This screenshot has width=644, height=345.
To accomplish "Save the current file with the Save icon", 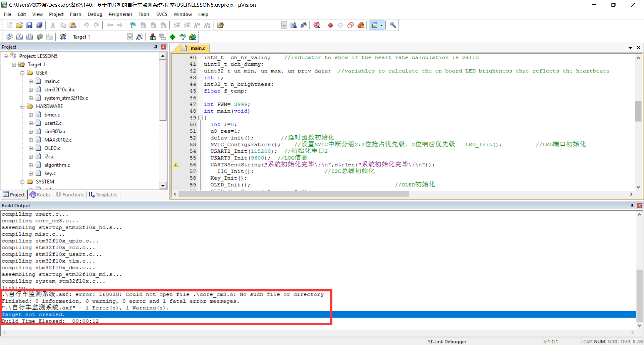I will 30,25.
